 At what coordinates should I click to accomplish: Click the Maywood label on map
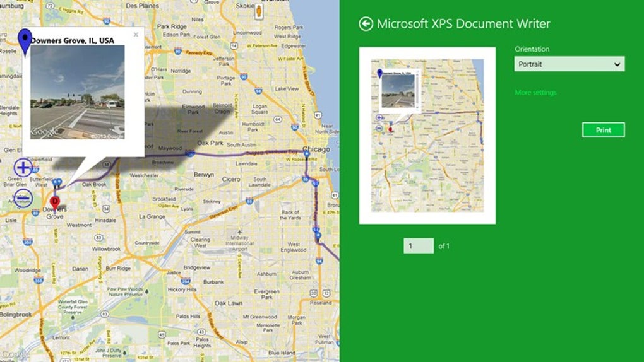170,148
